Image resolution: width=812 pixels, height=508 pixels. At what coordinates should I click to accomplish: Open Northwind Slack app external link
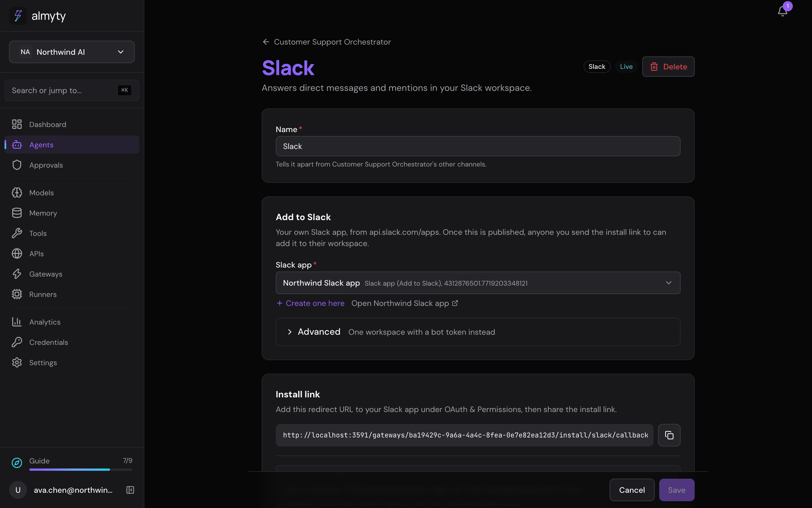pos(405,303)
